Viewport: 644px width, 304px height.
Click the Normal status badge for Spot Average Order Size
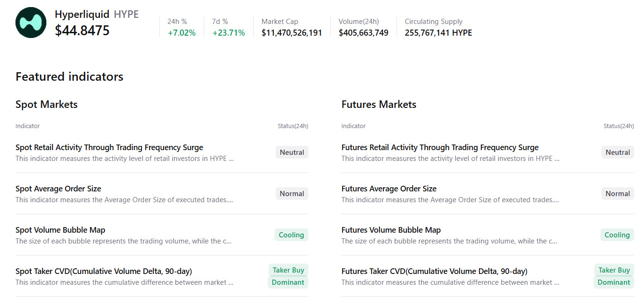pos(292,194)
